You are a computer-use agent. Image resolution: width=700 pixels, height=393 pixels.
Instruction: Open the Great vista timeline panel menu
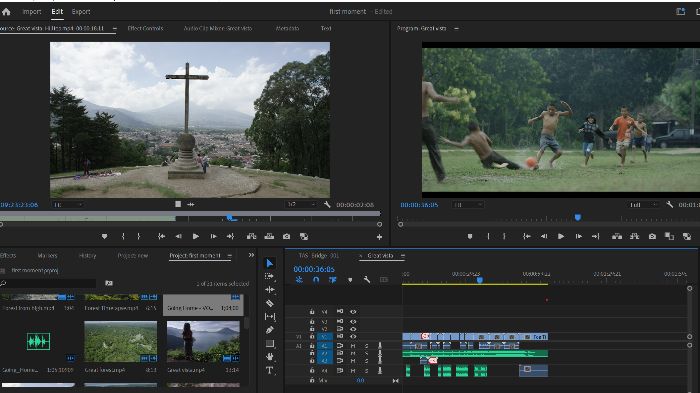click(403, 255)
